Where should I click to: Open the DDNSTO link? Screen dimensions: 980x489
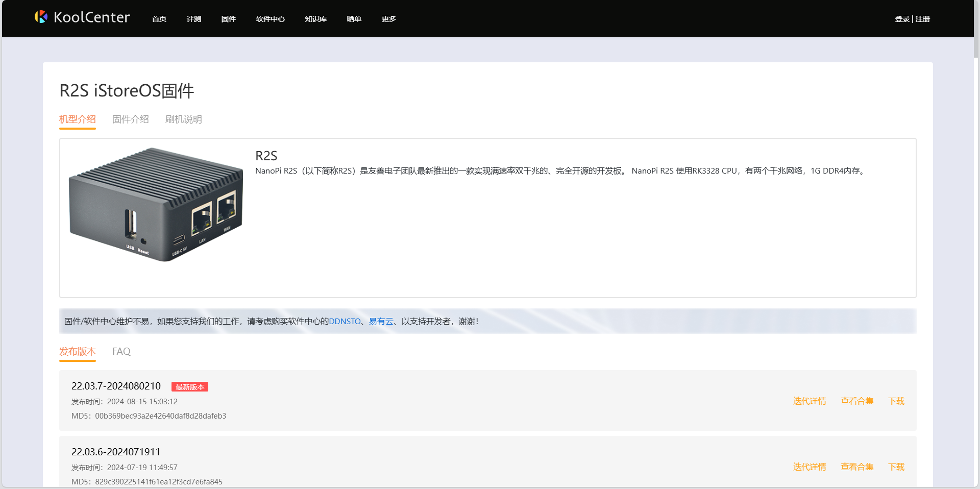click(344, 322)
